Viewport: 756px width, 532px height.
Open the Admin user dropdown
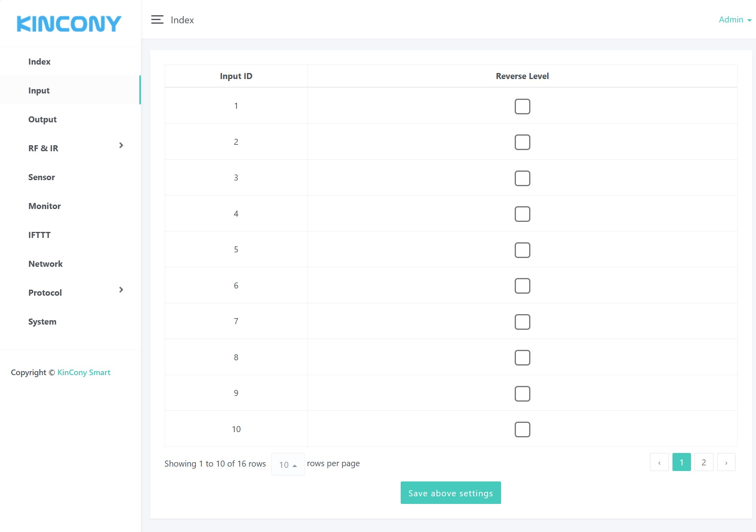(x=734, y=20)
